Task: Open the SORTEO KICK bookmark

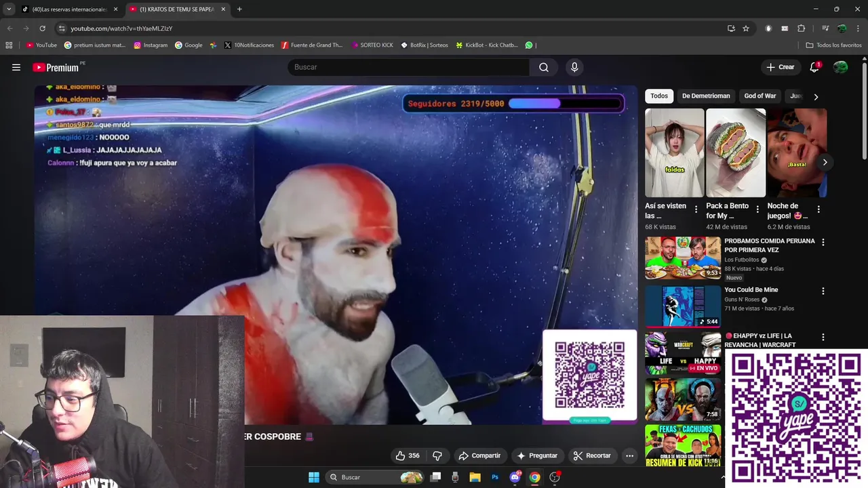Action: point(372,45)
